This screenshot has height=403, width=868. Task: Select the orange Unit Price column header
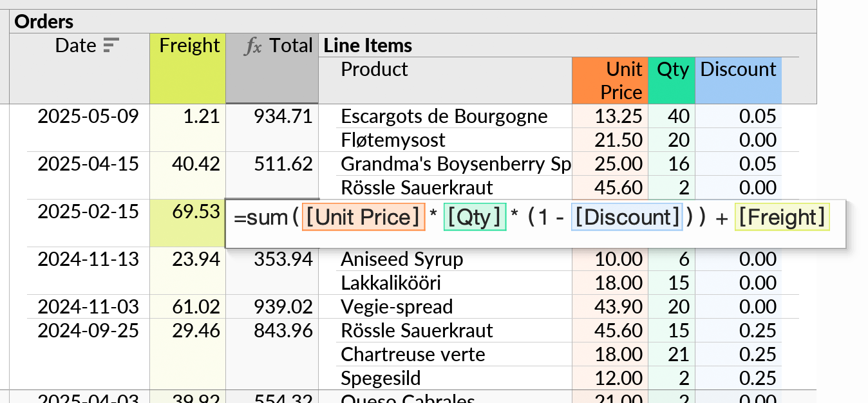point(609,80)
